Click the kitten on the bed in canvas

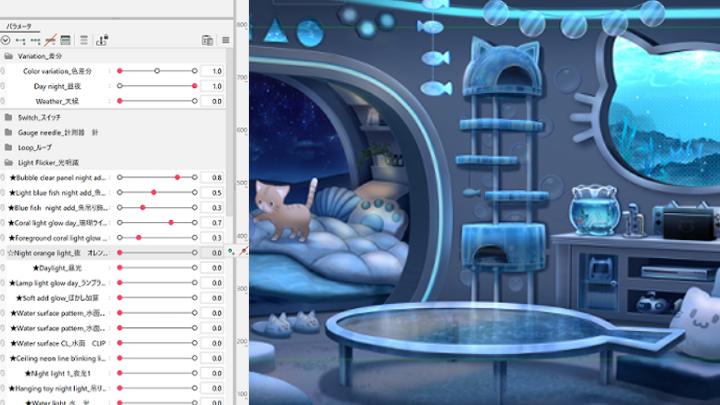click(x=286, y=209)
